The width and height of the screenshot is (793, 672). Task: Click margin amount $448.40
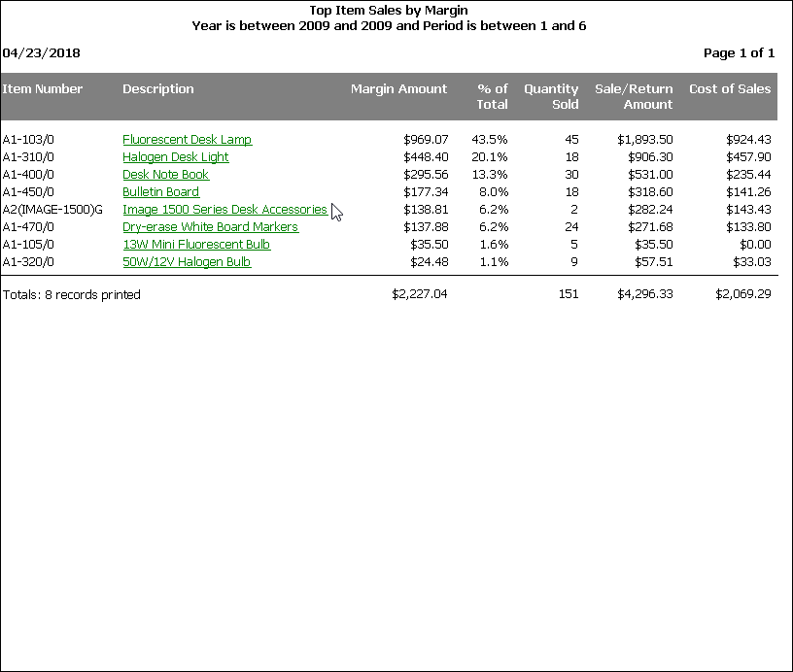click(426, 157)
